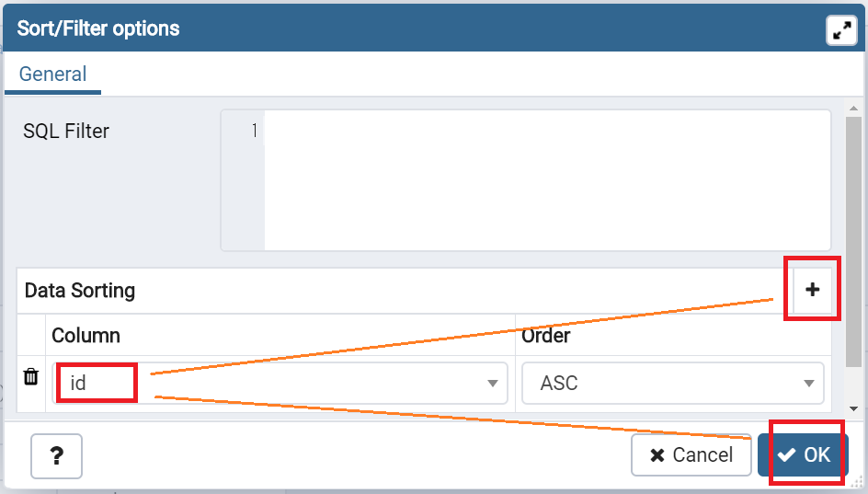This screenshot has width=868, height=494.
Task: Open the Column dropdown arrow
Action: 494,383
